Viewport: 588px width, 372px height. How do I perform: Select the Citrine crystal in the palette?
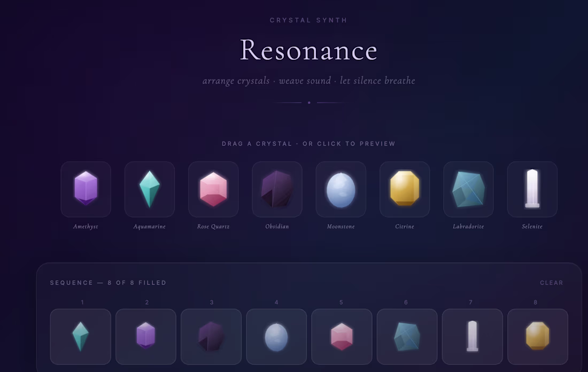405,189
